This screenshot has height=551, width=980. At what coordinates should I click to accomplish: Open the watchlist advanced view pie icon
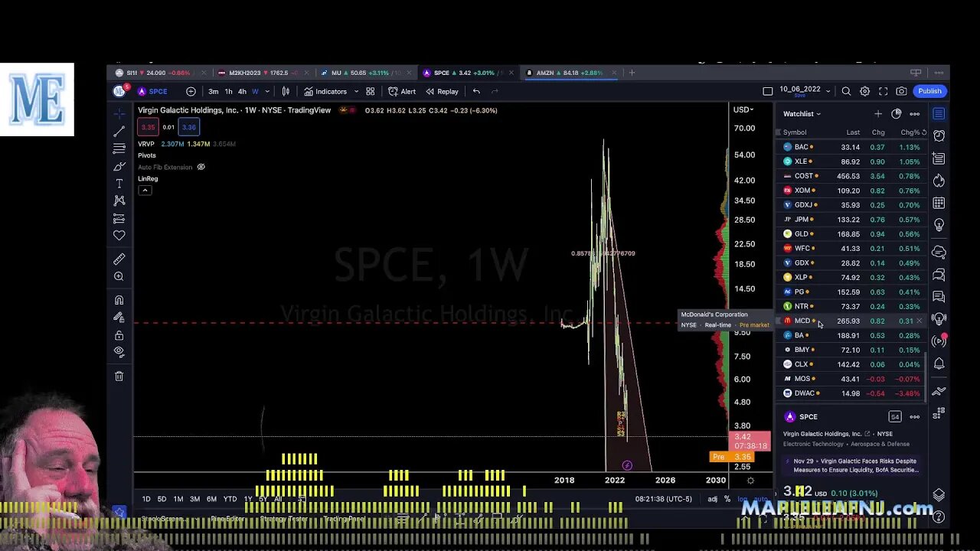897,114
